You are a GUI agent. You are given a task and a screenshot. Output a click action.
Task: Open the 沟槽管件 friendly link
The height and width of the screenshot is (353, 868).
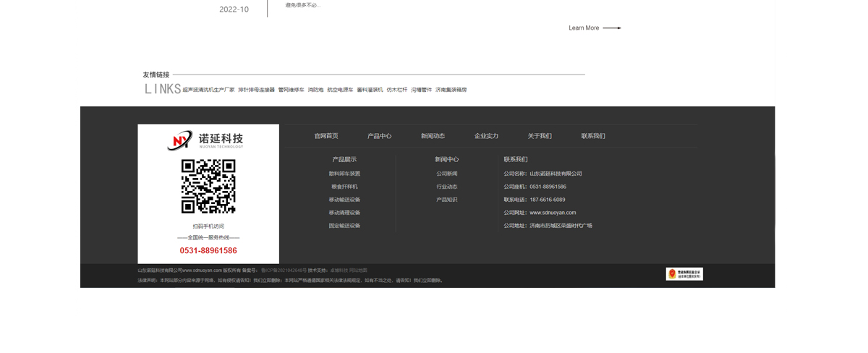coord(422,90)
